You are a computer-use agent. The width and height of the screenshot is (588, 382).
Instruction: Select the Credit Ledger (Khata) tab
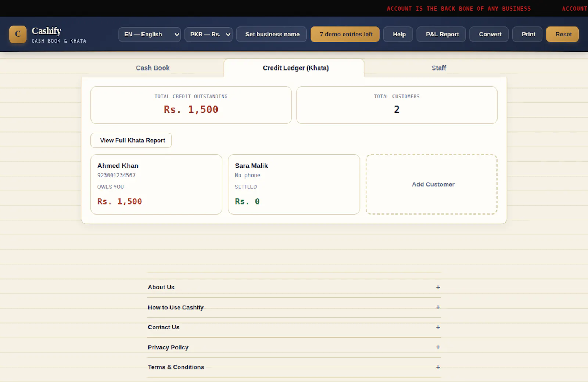(x=294, y=68)
